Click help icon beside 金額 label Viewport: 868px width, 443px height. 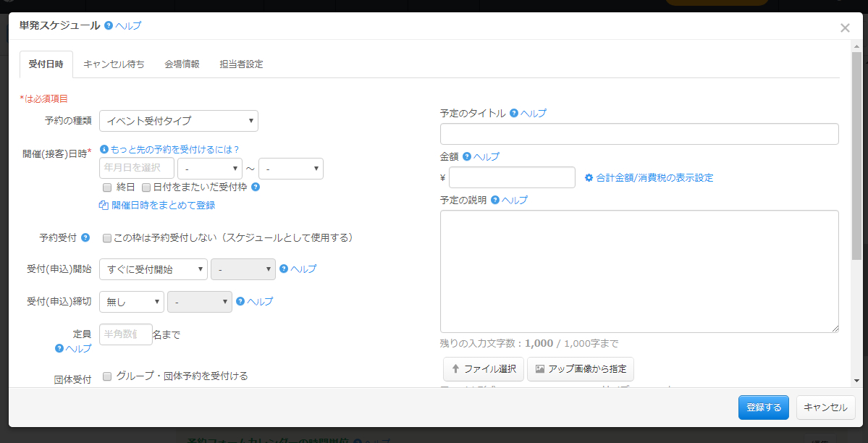(x=467, y=156)
